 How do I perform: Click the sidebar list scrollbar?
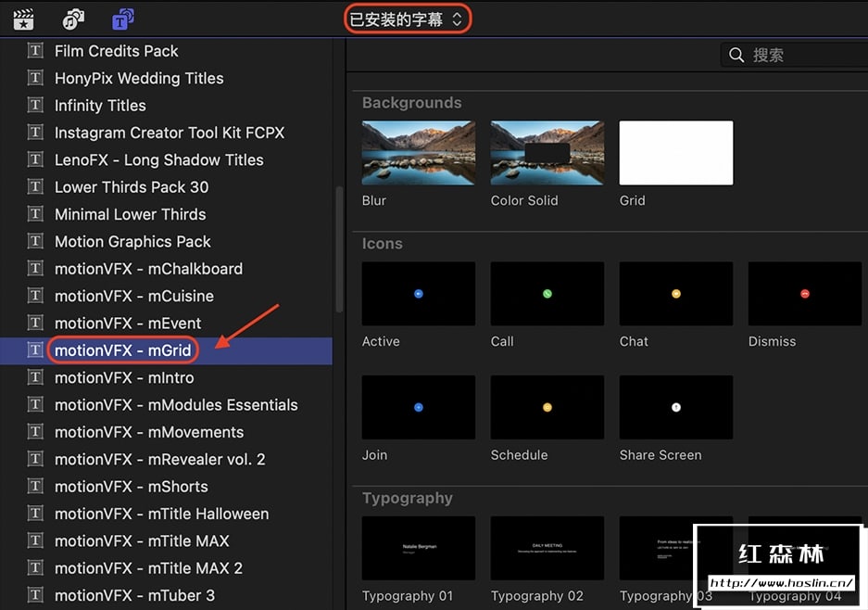(339, 249)
